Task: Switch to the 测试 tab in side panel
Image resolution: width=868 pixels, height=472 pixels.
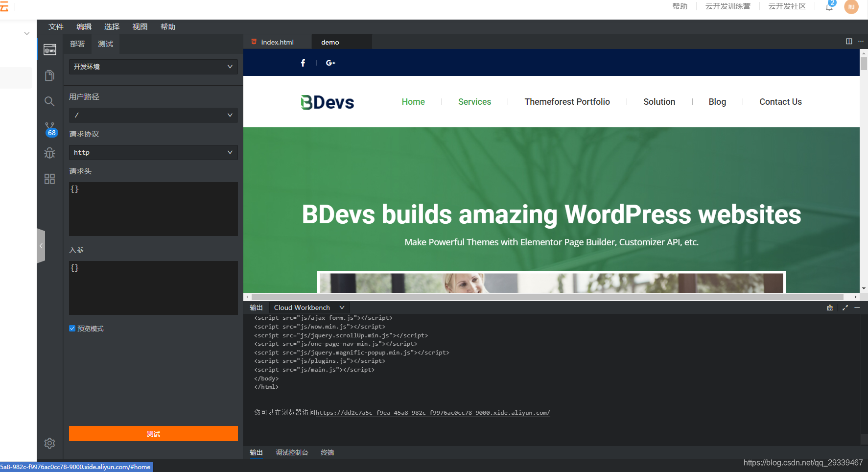Action: 106,44
